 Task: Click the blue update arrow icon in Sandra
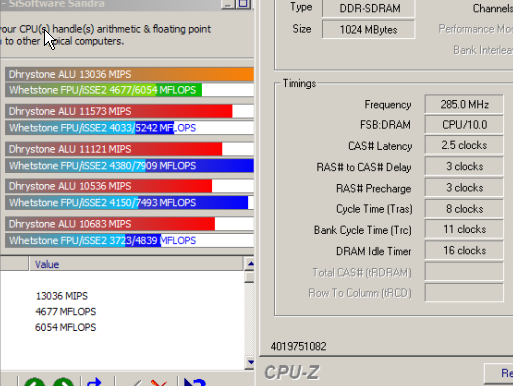coord(94,382)
